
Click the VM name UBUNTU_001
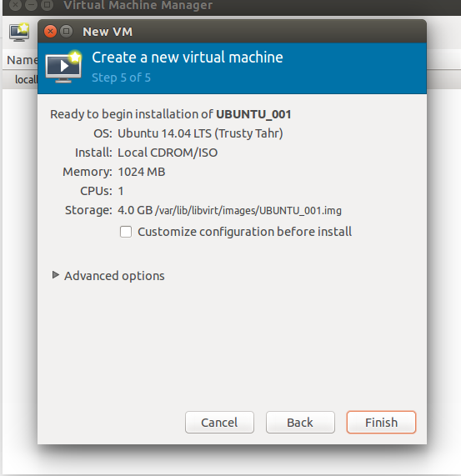click(253, 114)
